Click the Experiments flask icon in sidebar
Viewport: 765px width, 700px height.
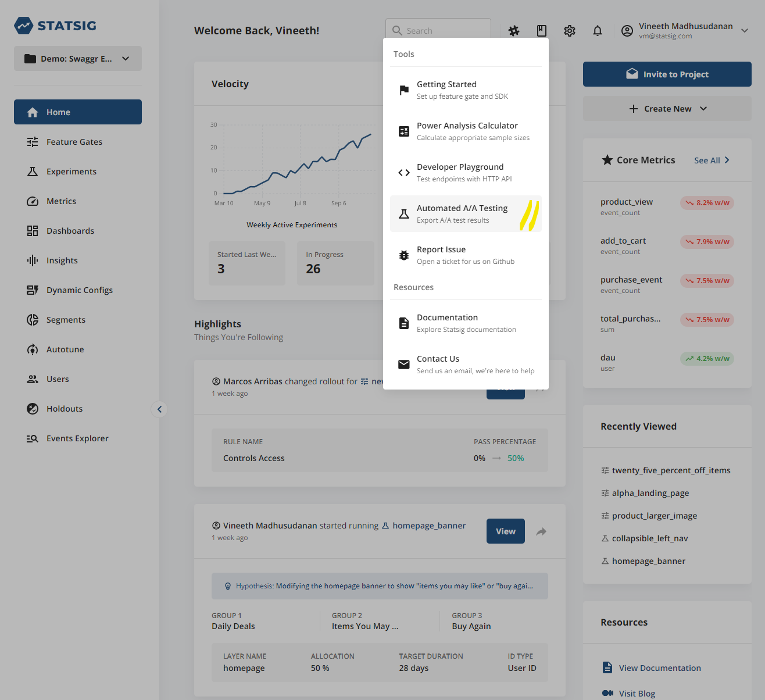(x=33, y=172)
